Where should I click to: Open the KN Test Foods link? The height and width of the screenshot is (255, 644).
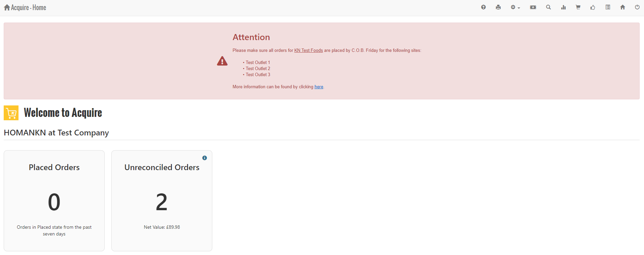(x=309, y=51)
